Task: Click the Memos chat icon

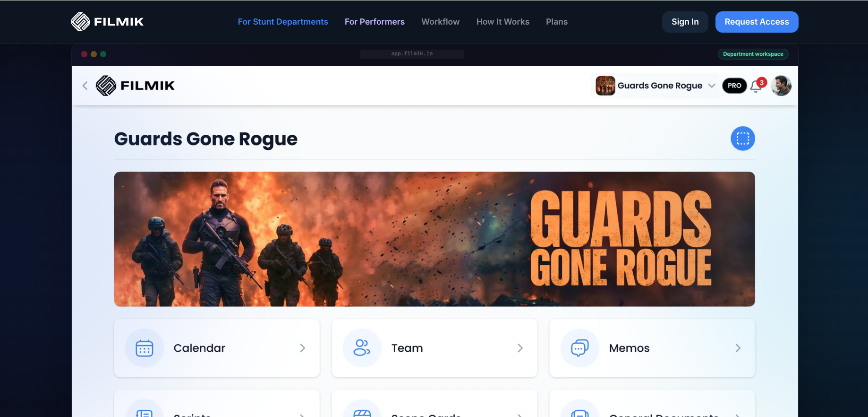Action: [x=580, y=348]
